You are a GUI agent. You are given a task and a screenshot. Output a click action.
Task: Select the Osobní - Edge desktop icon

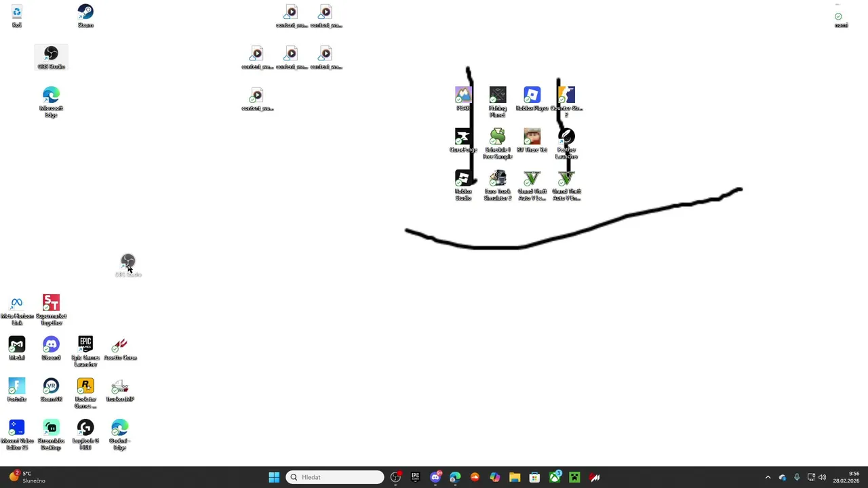pos(120,435)
